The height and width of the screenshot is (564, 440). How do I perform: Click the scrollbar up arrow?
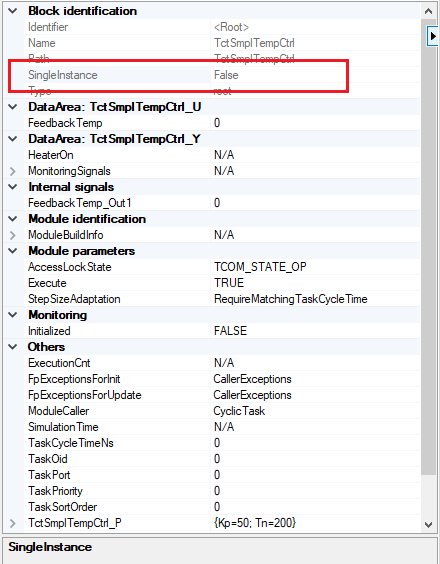pos(428,11)
